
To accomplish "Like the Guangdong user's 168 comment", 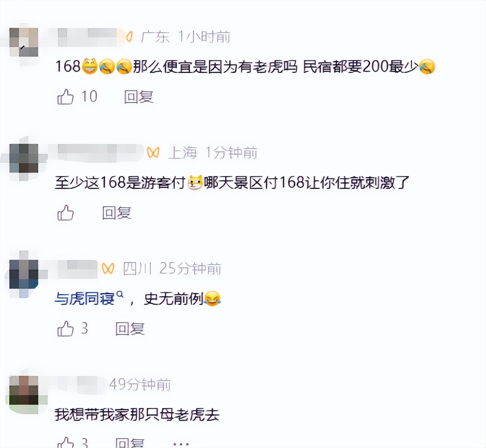I will tap(65, 97).
